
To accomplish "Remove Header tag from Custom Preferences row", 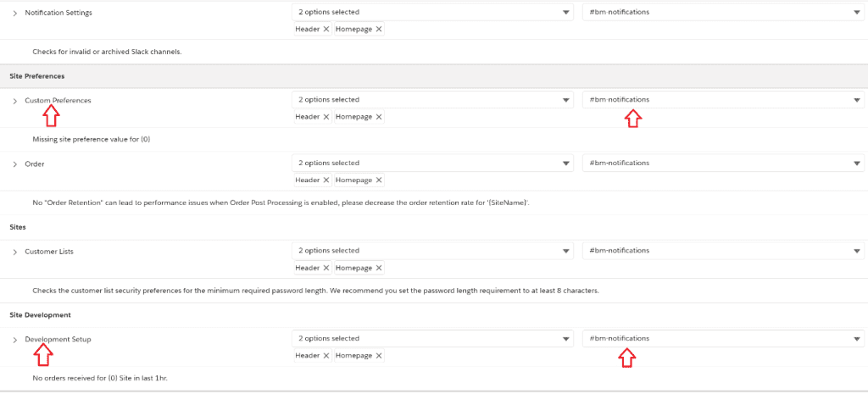I will click(x=325, y=117).
